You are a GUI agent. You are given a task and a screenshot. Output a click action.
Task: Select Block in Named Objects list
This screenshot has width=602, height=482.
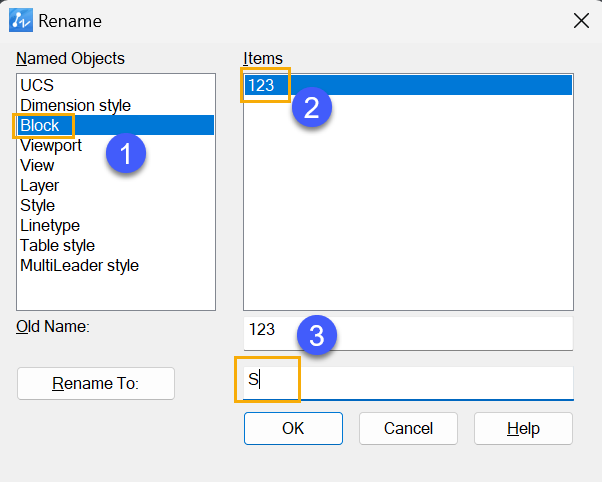(x=116, y=125)
